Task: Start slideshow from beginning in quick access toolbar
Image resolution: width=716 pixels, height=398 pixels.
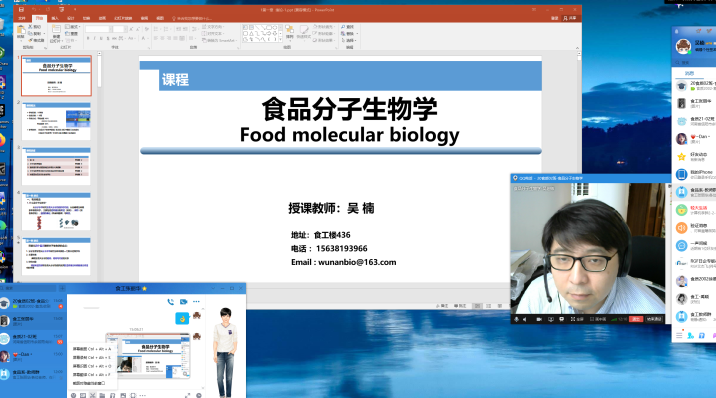Action: pos(62,10)
